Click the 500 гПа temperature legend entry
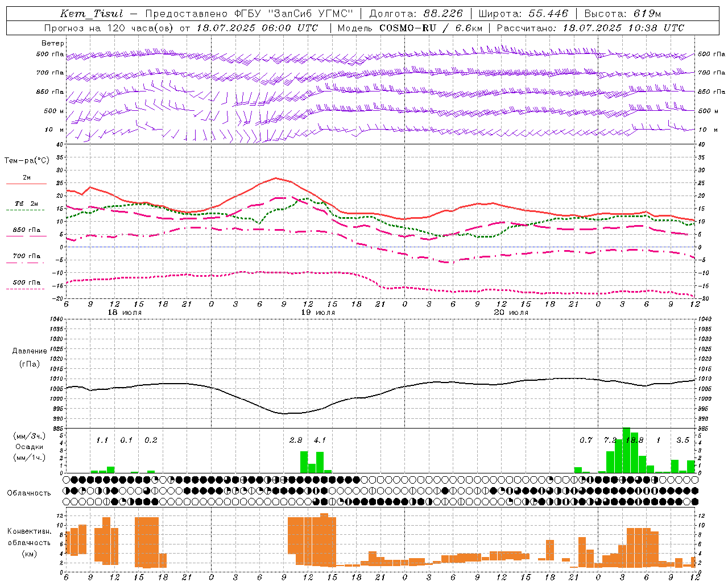Viewport: 728px width, 582px height. coord(26,282)
